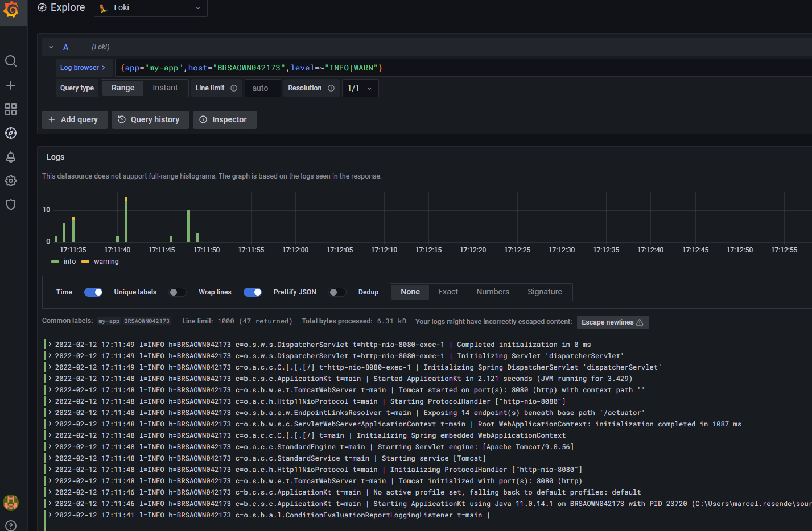The height and width of the screenshot is (531, 812).
Task: Click the Escape newlines button
Action: click(x=612, y=322)
